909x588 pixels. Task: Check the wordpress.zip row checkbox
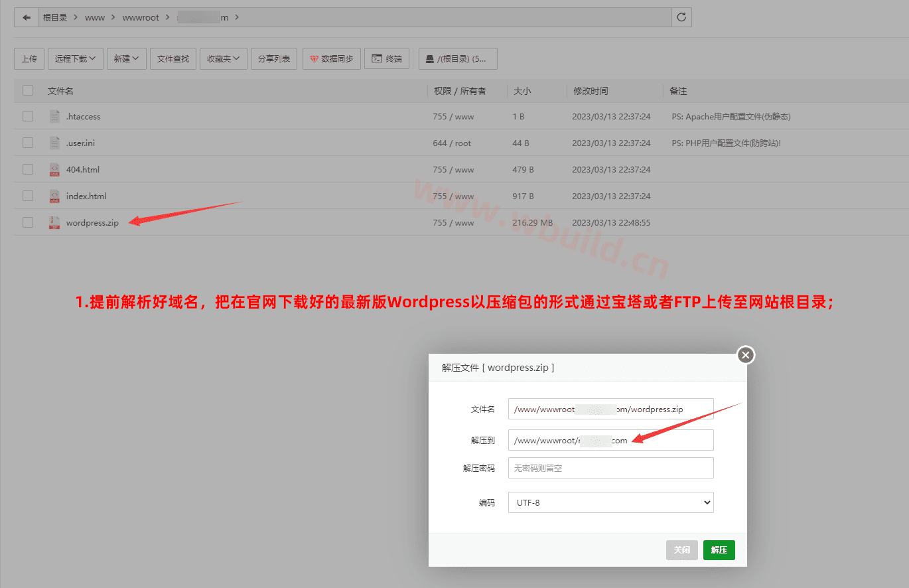(28, 222)
